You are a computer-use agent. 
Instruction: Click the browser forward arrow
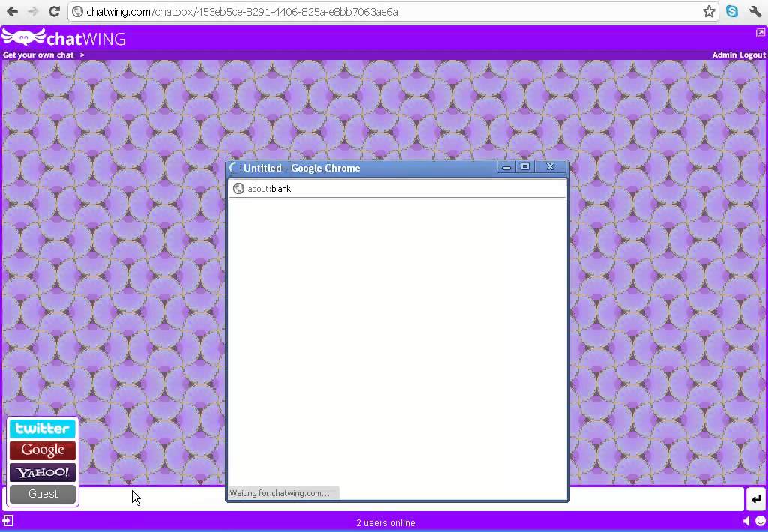33,11
